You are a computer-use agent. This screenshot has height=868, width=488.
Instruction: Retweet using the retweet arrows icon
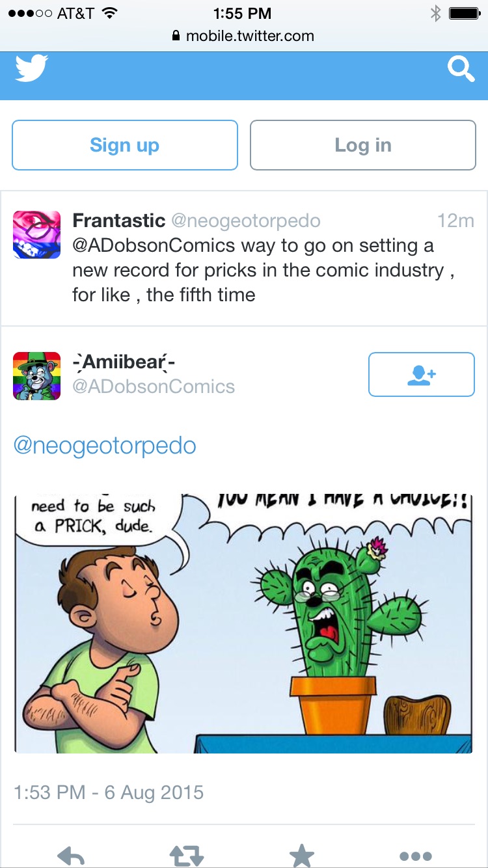coord(187,856)
